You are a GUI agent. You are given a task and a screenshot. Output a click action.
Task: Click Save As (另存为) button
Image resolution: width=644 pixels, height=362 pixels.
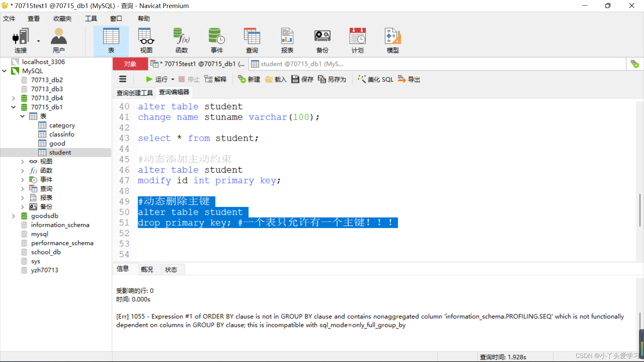coord(332,79)
